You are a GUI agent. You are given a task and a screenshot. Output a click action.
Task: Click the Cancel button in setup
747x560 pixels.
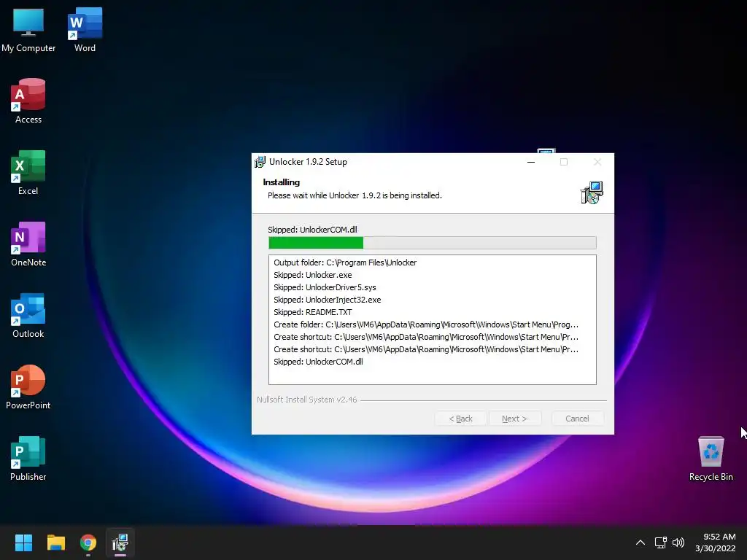578,419
